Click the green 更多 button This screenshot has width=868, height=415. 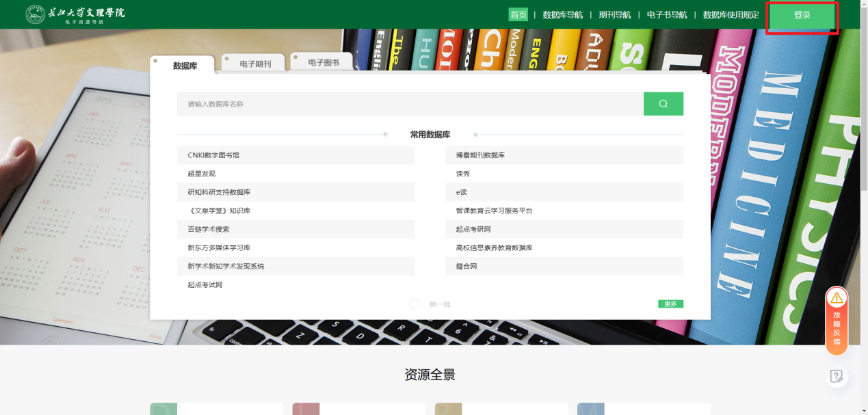coord(670,304)
